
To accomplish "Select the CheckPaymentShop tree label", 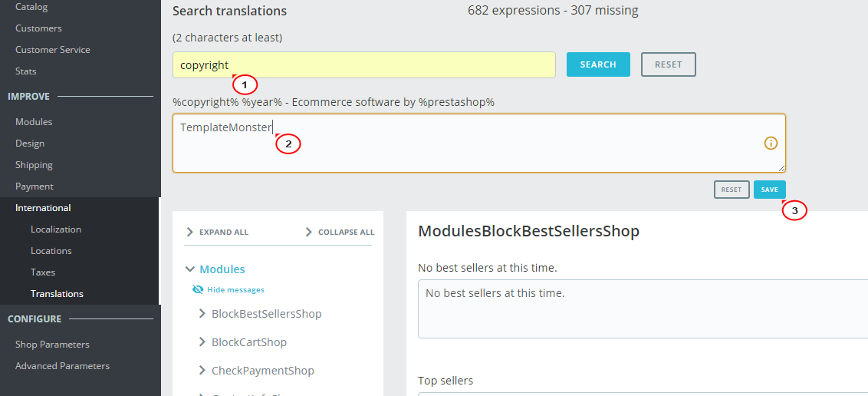I will (x=262, y=371).
